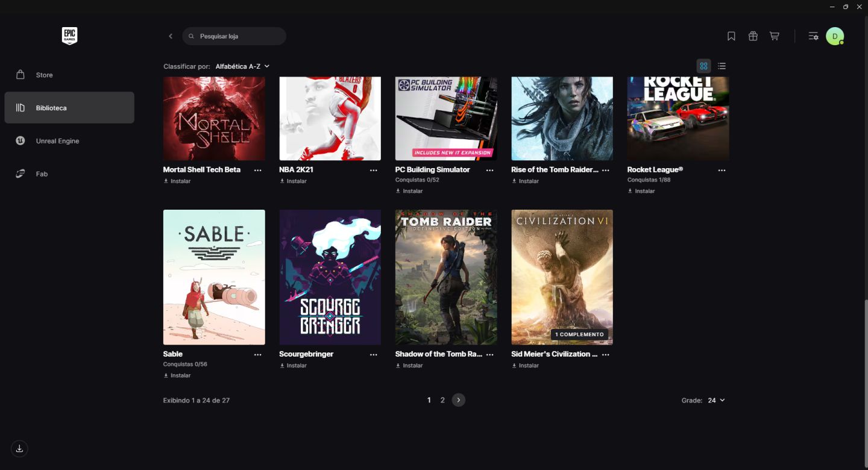Open the wishlist bookmark icon
The image size is (868, 470).
point(731,36)
